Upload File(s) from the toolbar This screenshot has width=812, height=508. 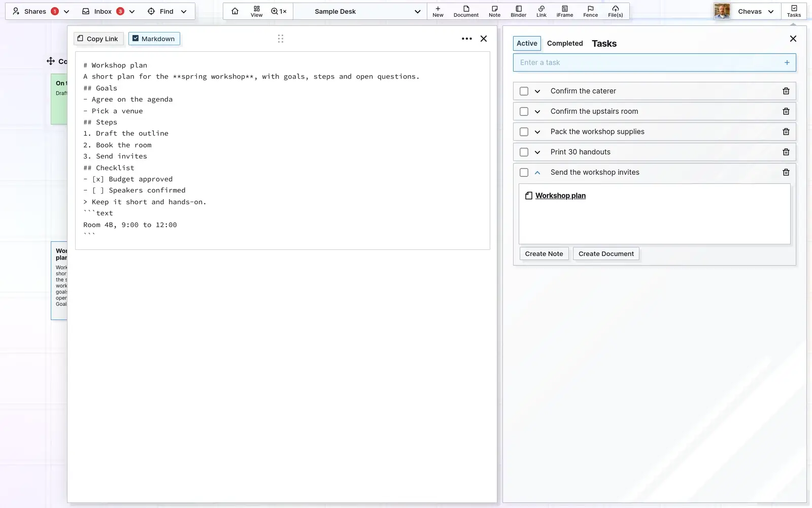click(x=616, y=11)
